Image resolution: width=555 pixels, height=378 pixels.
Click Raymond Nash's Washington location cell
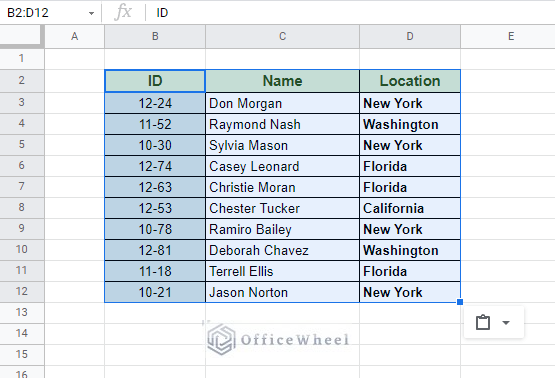pos(410,124)
